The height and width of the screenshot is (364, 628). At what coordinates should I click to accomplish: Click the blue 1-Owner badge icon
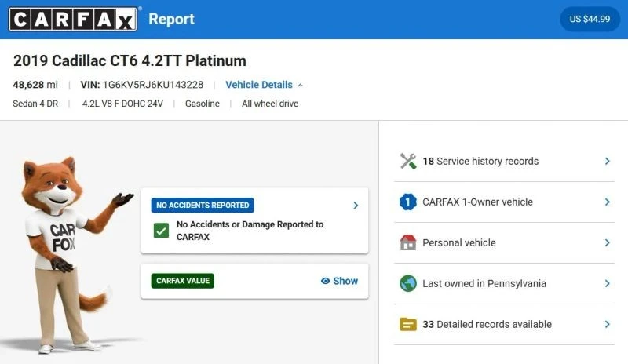[408, 202]
